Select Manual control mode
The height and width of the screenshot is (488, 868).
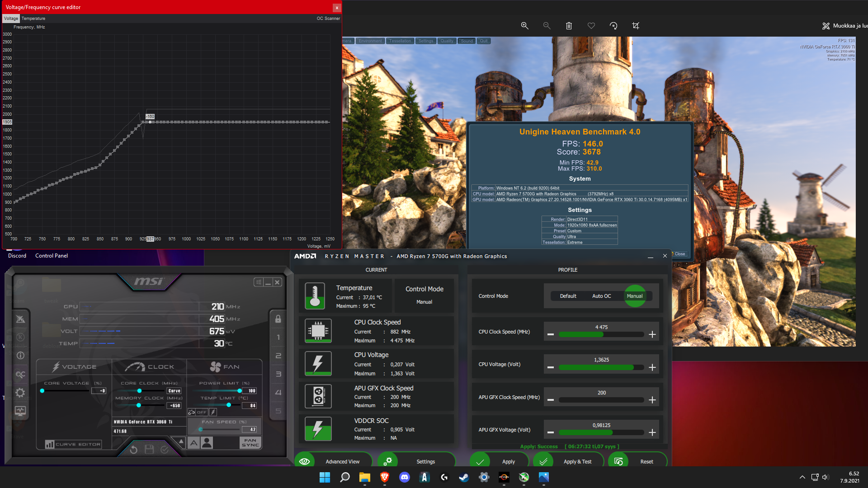pos(635,296)
